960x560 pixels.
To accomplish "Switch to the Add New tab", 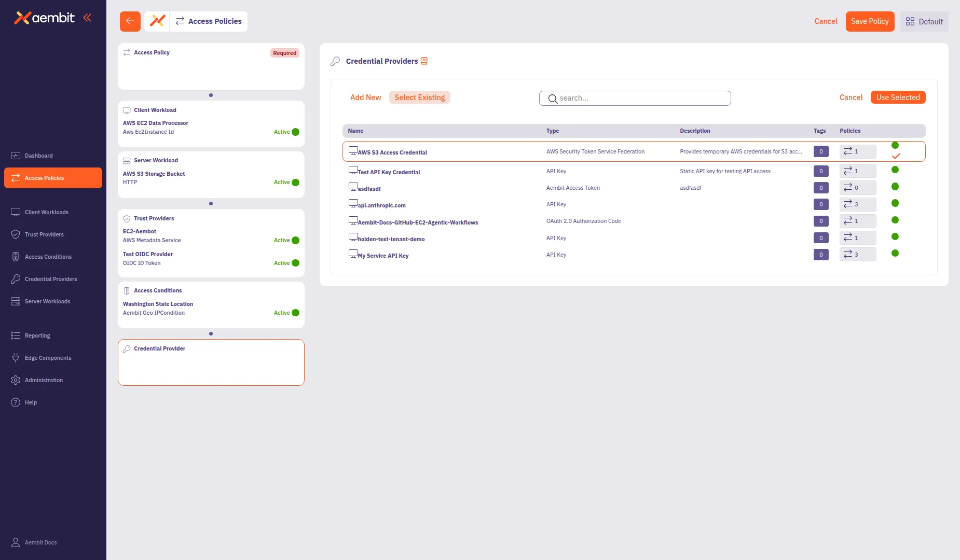I will tap(365, 97).
